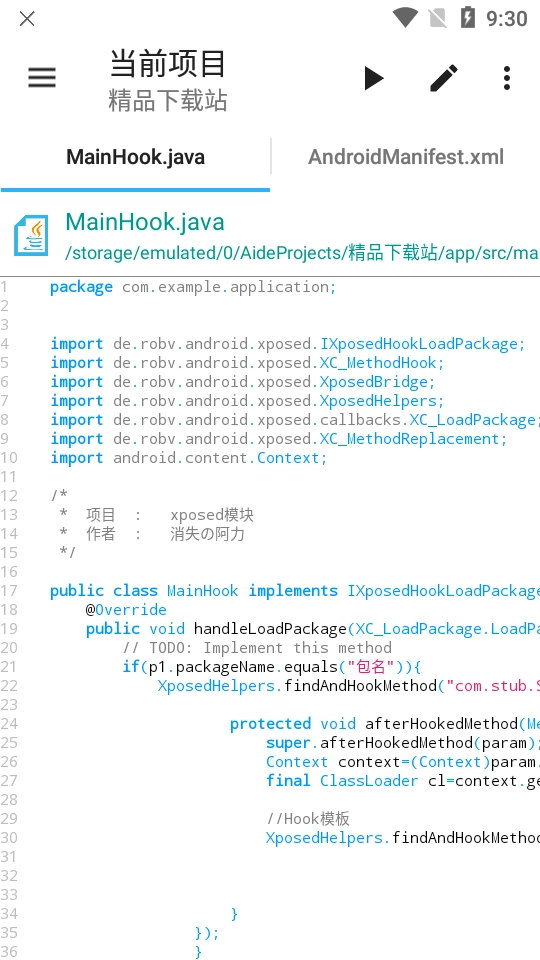Click the TODO: Implement this method comment

click(x=257, y=648)
